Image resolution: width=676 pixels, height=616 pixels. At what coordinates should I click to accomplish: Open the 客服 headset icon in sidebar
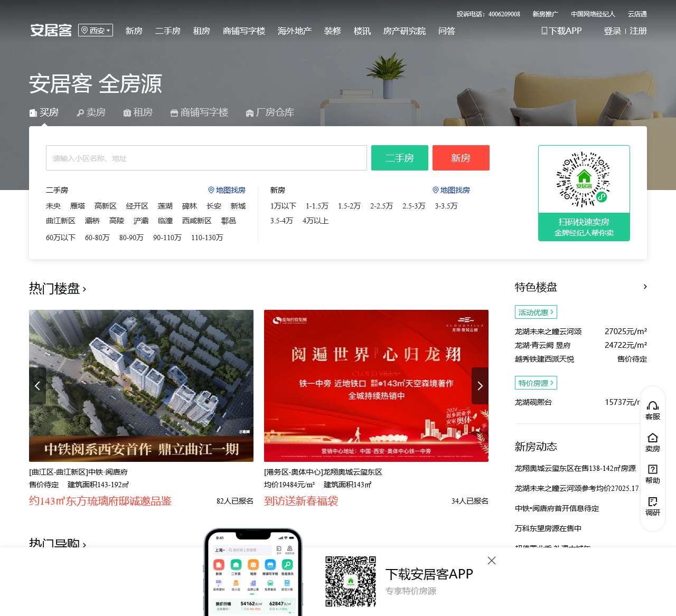pos(653,410)
